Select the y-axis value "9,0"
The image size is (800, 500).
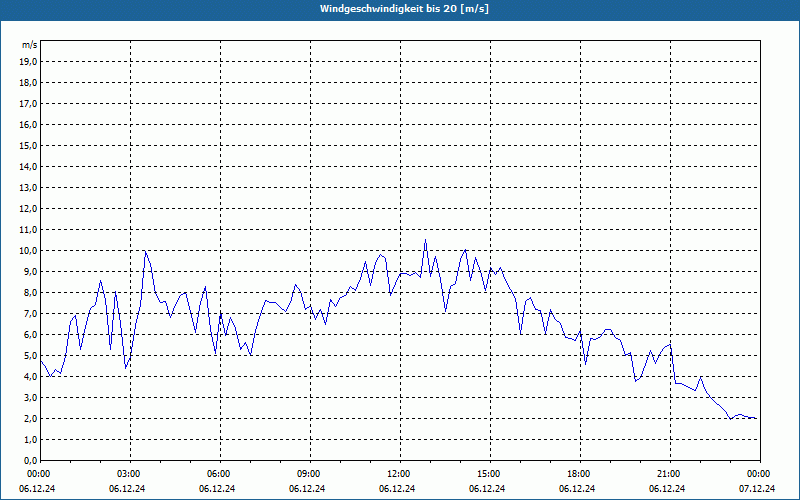point(31,271)
